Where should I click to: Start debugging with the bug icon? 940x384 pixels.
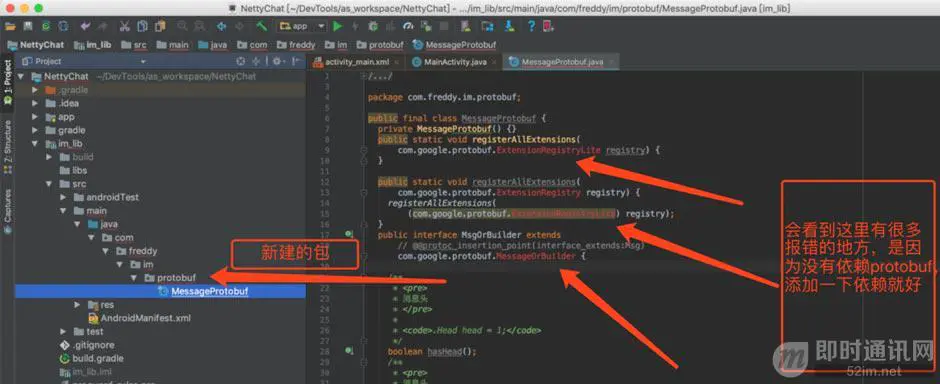tap(373, 26)
